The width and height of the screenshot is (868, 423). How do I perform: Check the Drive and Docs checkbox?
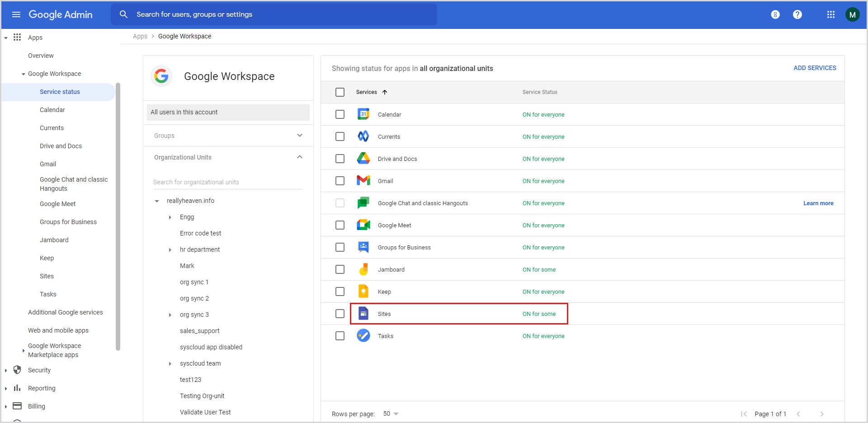pyautogui.click(x=340, y=159)
